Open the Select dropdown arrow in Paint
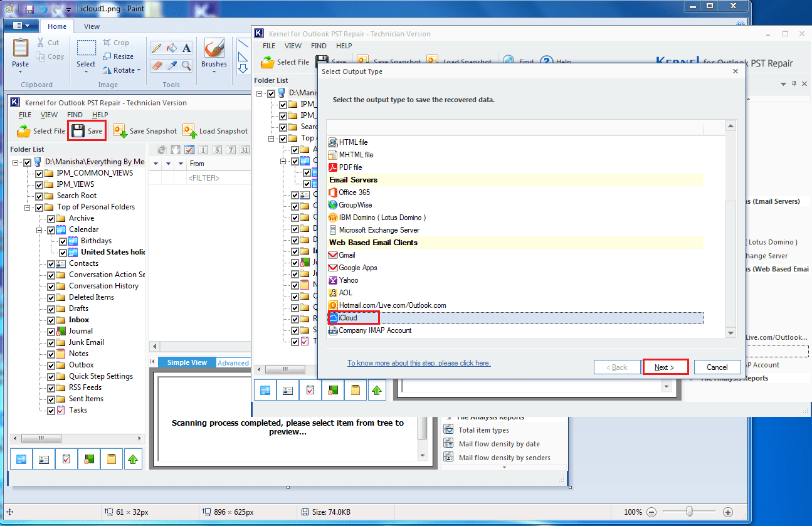Screen dimensions: 812x526 coord(86,71)
